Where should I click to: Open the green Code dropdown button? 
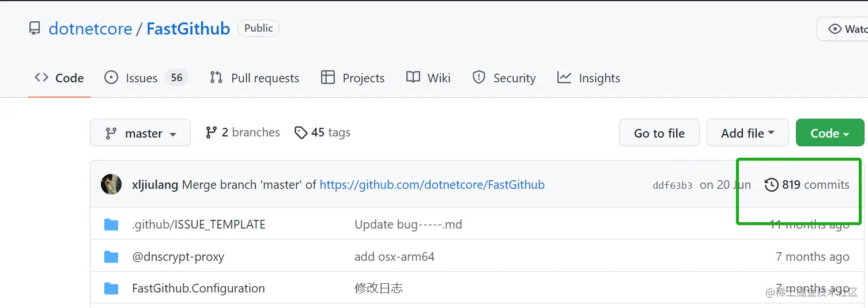(830, 132)
